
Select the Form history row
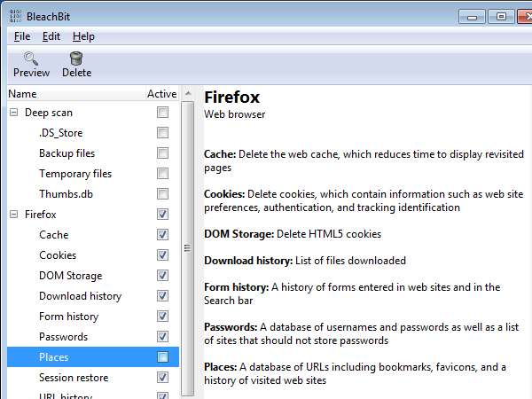[x=93, y=317]
